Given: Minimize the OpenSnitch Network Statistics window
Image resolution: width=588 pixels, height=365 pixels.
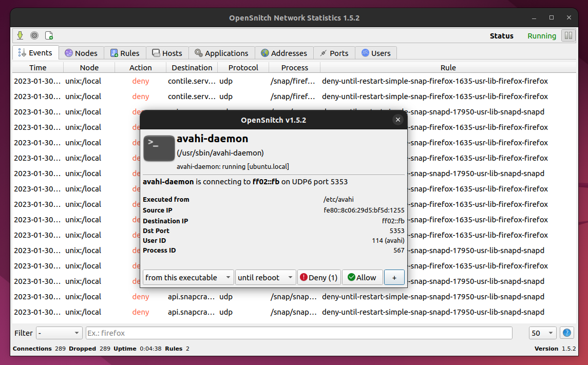Looking at the screenshot, I should [x=534, y=17].
